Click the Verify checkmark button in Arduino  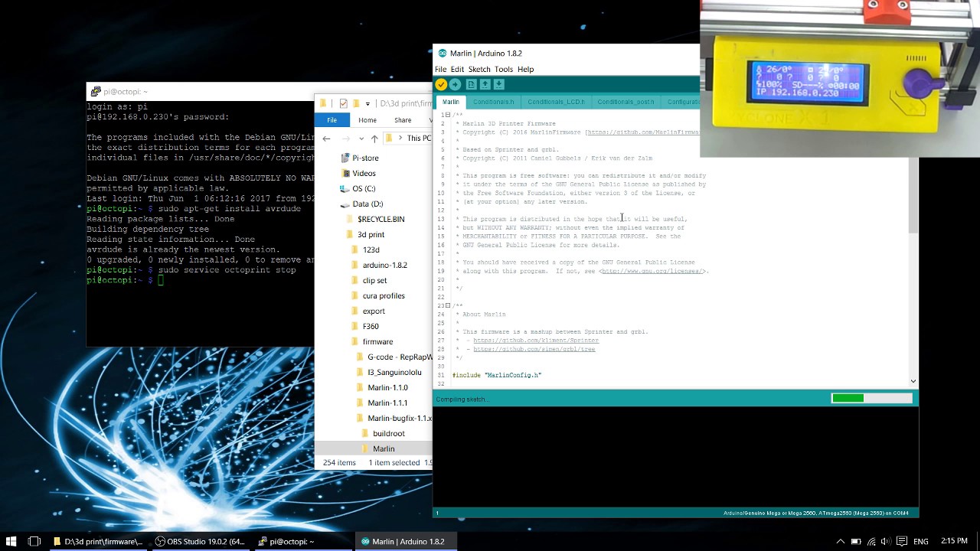(x=441, y=85)
